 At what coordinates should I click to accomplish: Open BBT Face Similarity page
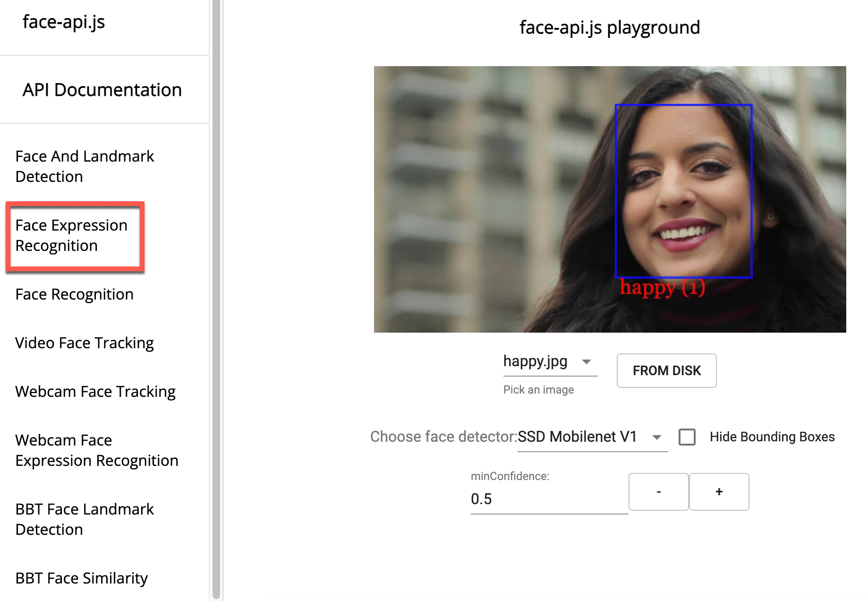[x=81, y=578]
